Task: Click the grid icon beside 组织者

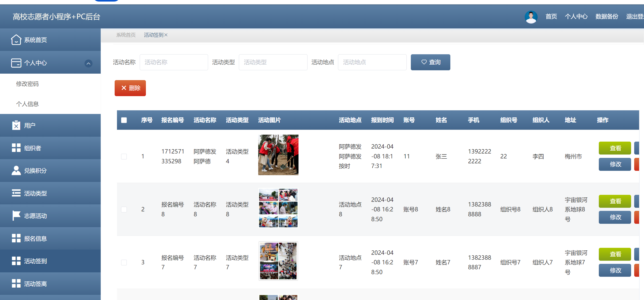Action: [16, 148]
